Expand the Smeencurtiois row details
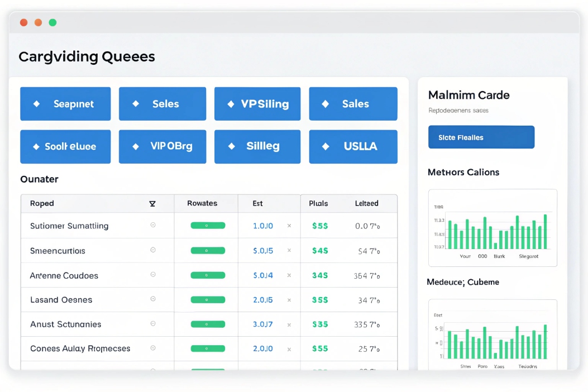This screenshot has width=588, height=392. (152, 250)
